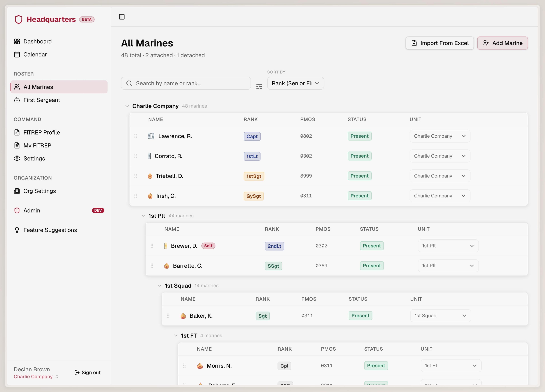
Task: Click Present status for Baker, K.
Action: (360, 316)
